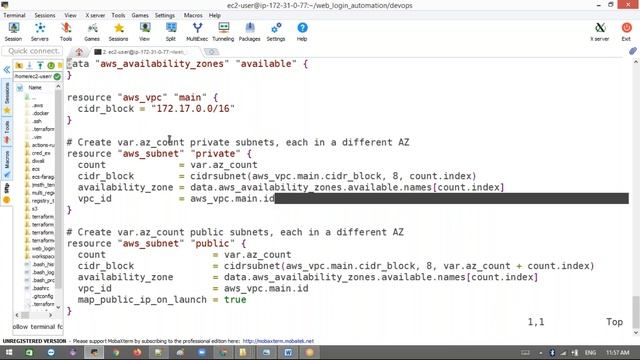Select the .aws folder in file list
Viewport: 640px width, 360px height.
click(38, 105)
